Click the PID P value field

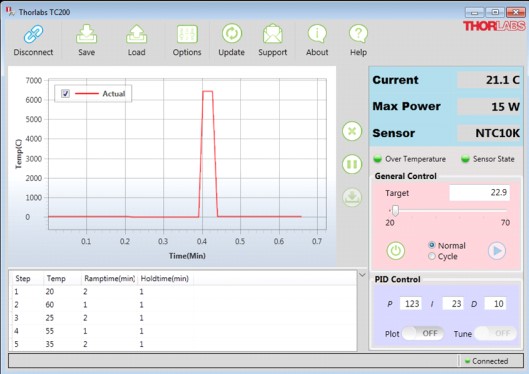[411, 304]
